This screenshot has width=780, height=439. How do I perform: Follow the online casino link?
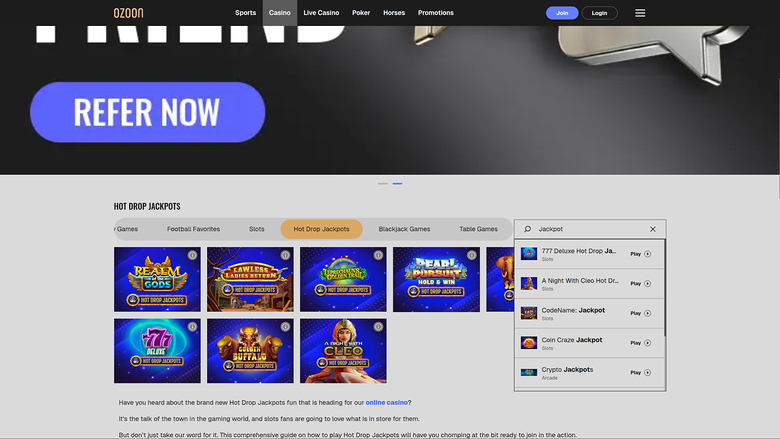click(x=387, y=403)
